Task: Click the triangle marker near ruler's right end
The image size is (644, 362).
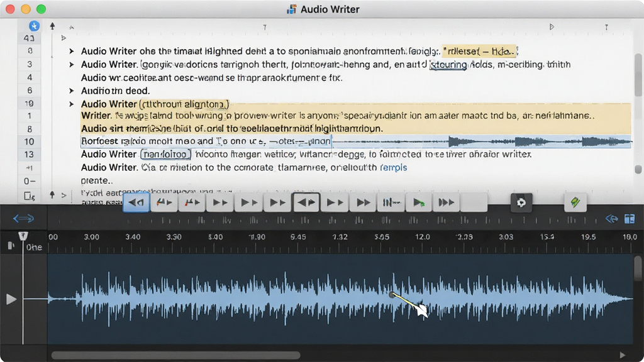Action: [x=552, y=26]
